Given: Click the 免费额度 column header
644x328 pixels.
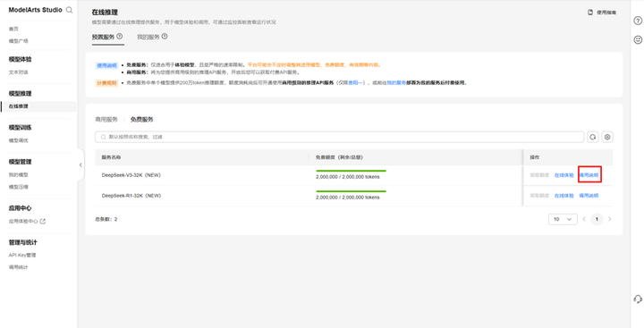Looking at the screenshot, I should point(339,157).
